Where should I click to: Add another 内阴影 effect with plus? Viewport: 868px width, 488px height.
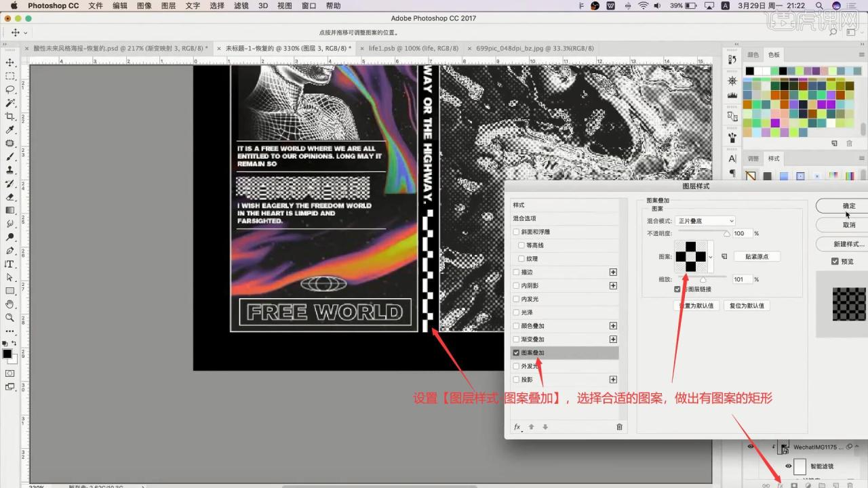coord(613,285)
